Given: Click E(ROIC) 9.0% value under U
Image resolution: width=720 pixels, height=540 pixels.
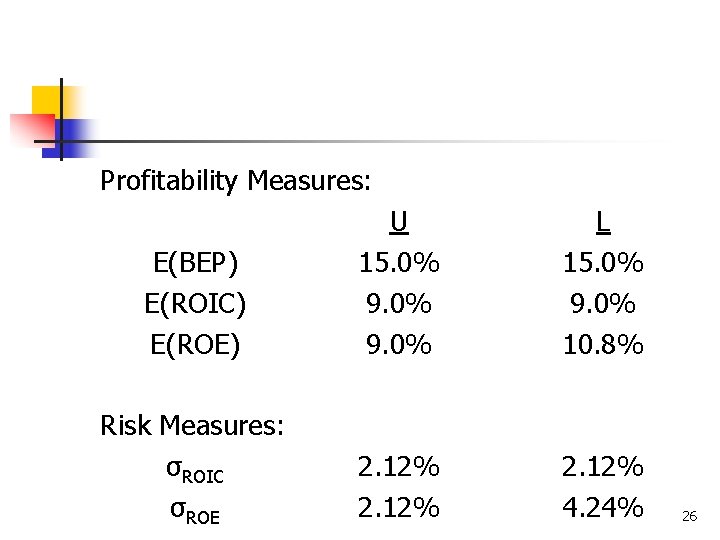Looking at the screenshot, I should click(399, 304).
